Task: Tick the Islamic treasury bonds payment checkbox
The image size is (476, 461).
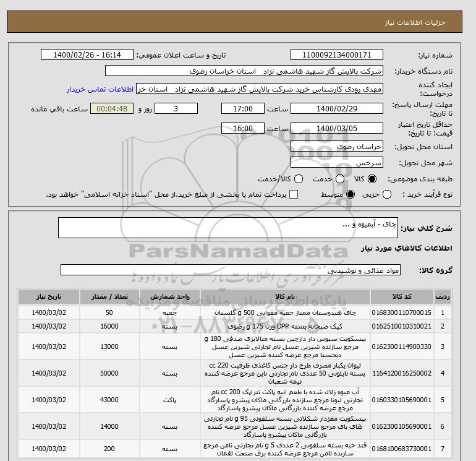Action: (x=294, y=194)
